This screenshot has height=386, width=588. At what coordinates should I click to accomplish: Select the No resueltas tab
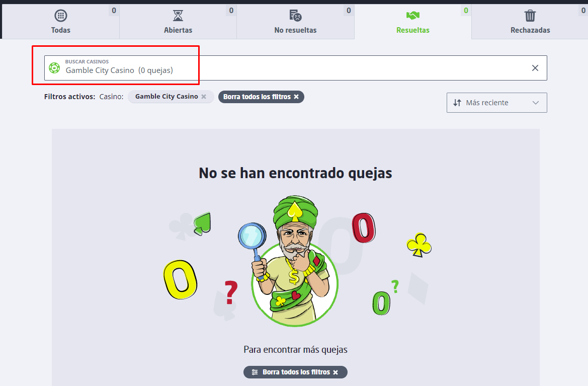pyautogui.click(x=295, y=21)
